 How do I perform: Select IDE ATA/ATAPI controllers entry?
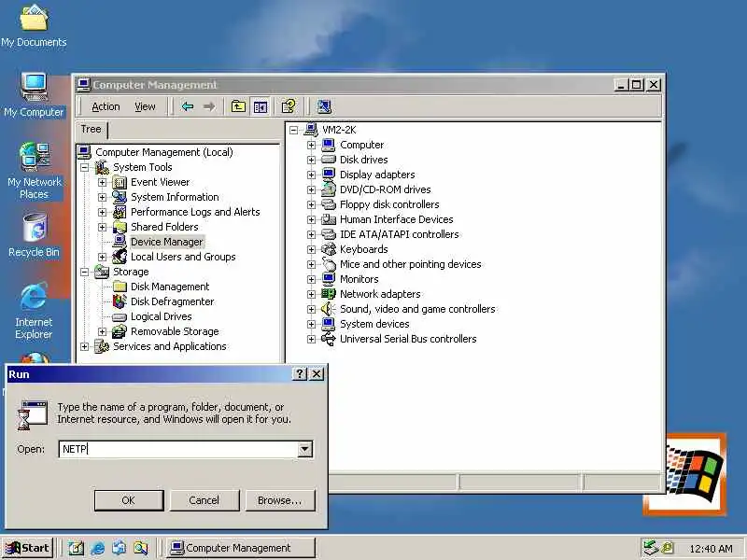[x=400, y=234]
